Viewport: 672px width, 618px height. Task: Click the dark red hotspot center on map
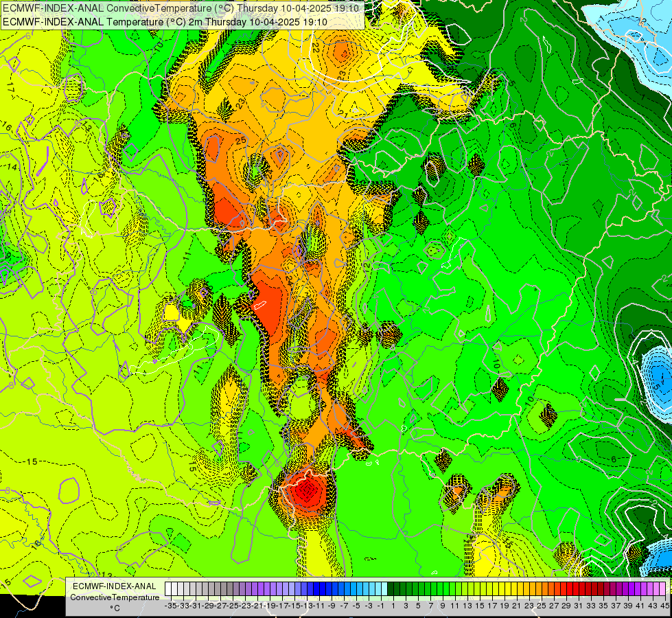pyautogui.click(x=308, y=490)
